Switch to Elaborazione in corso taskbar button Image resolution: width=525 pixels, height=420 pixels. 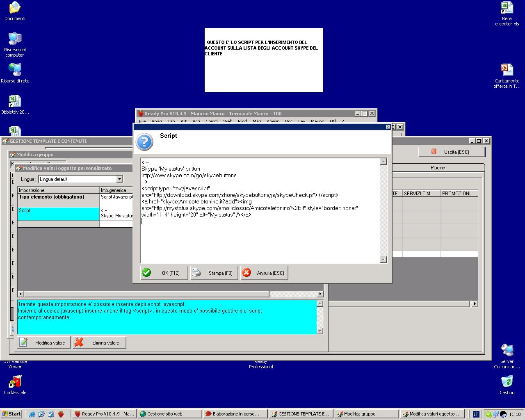point(235,414)
